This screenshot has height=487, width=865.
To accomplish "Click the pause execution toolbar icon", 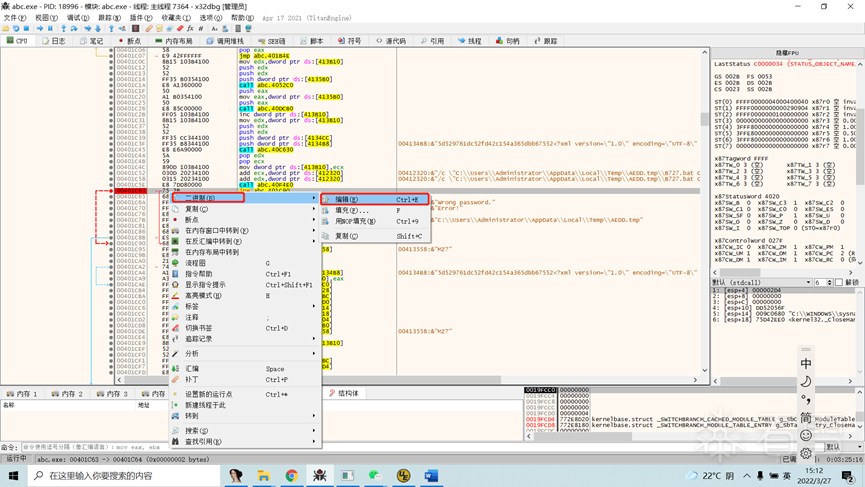I will pyautogui.click(x=50, y=28).
